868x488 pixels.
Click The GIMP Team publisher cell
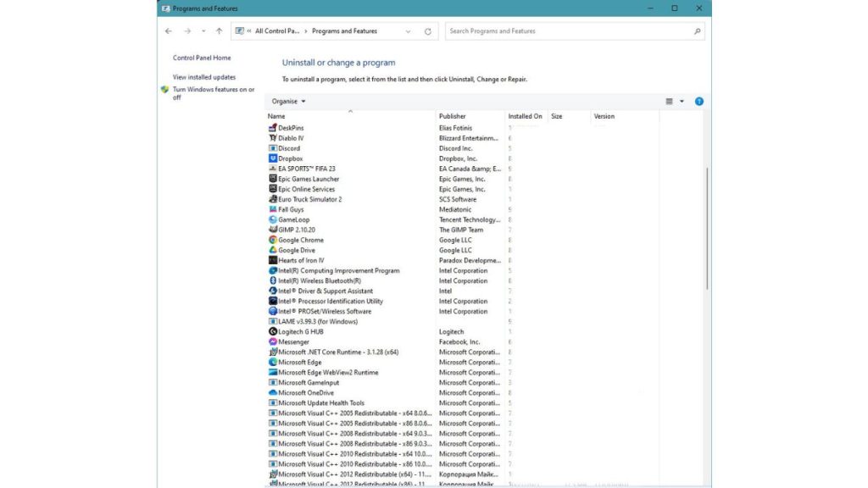(x=461, y=230)
